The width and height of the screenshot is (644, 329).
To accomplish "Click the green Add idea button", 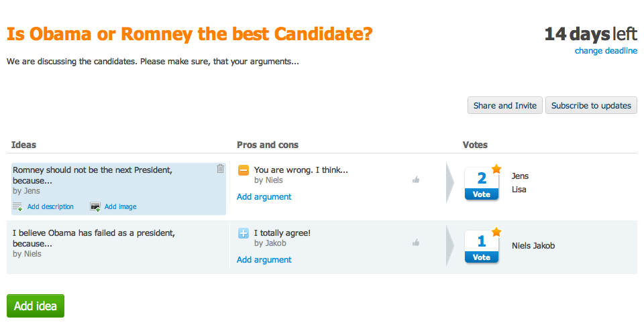I will pos(36,306).
